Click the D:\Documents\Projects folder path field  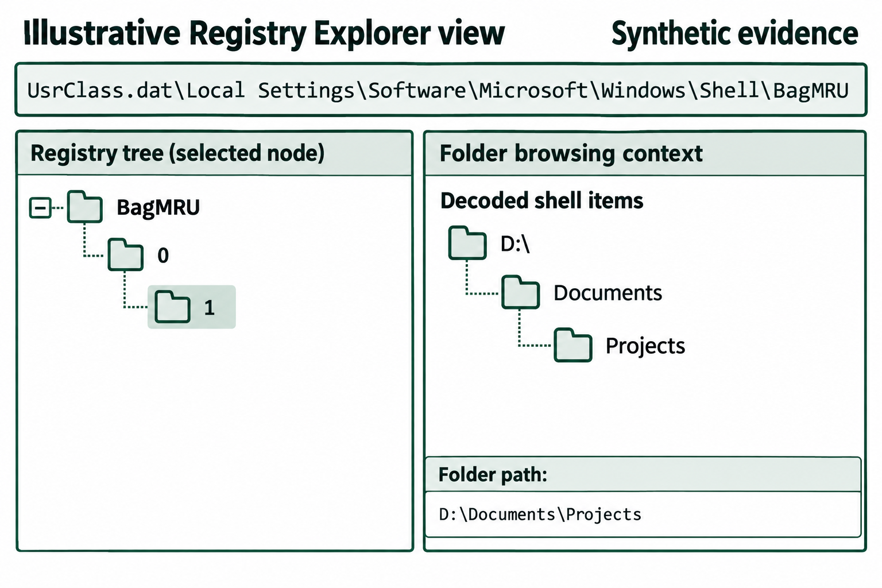pos(643,514)
